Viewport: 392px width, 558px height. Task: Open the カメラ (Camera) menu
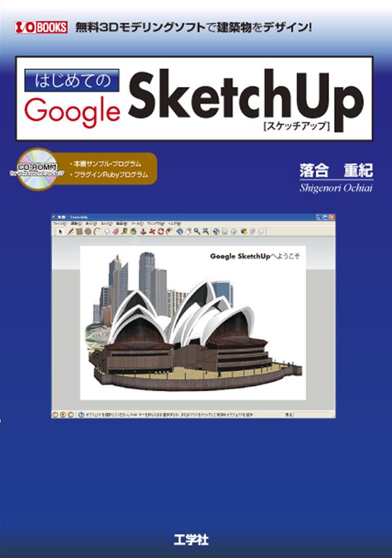pyautogui.click(x=107, y=223)
